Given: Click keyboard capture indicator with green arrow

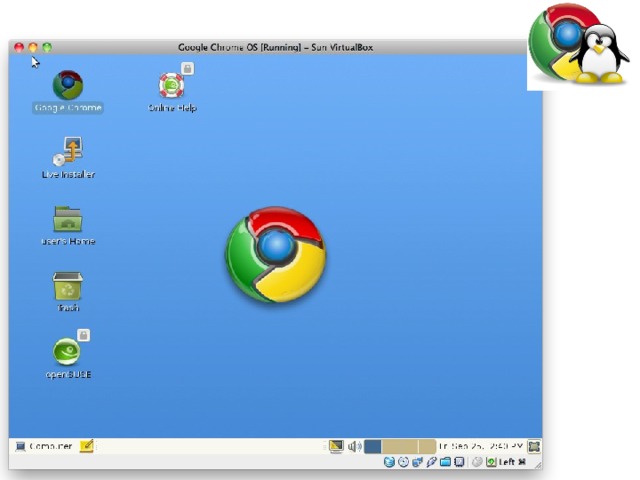Looking at the screenshot, I should pos(491,462).
